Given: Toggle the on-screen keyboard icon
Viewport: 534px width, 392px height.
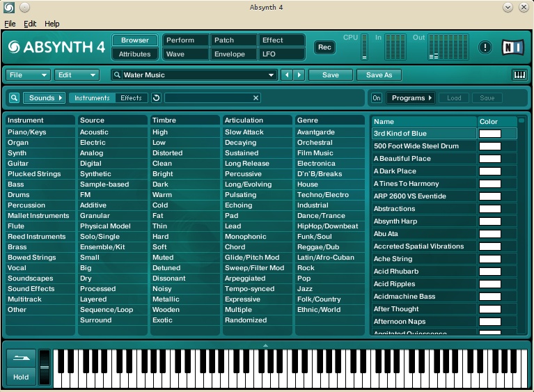Looking at the screenshot, I should pos(519,75).
